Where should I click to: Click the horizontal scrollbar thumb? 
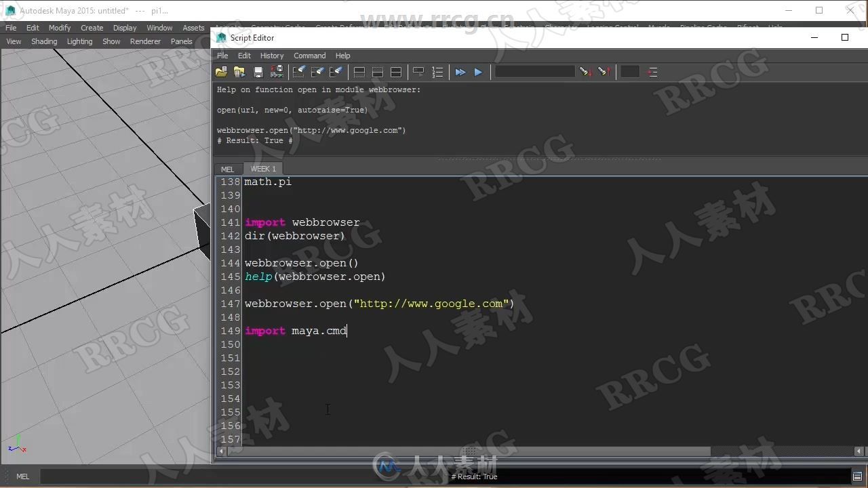pos(468,451)
